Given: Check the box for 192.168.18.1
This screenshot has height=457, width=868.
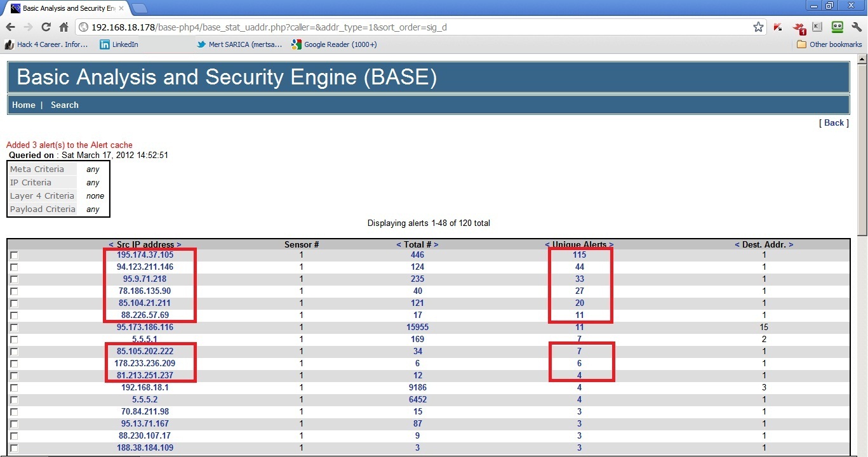Looking at the screenshot, I should 14,388.
